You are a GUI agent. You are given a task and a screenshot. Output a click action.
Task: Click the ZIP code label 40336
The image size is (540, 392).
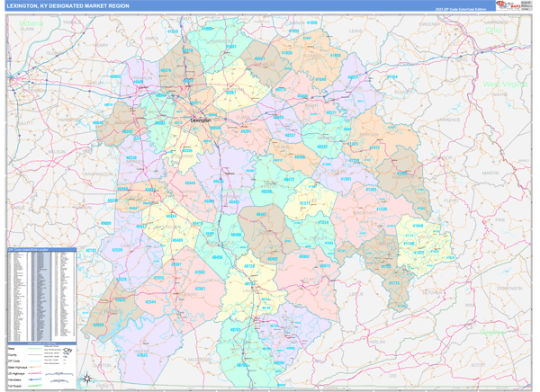[x=266, y=192]
